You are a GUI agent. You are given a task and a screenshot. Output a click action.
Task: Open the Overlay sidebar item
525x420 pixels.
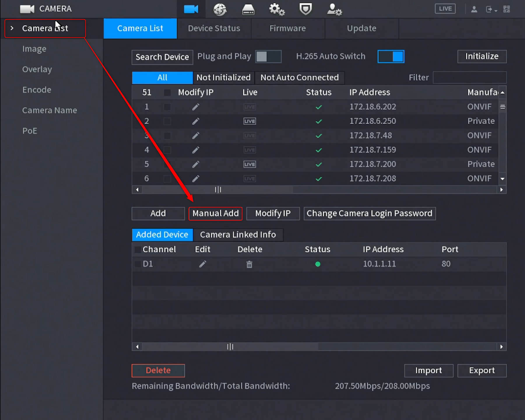[37, 69]
